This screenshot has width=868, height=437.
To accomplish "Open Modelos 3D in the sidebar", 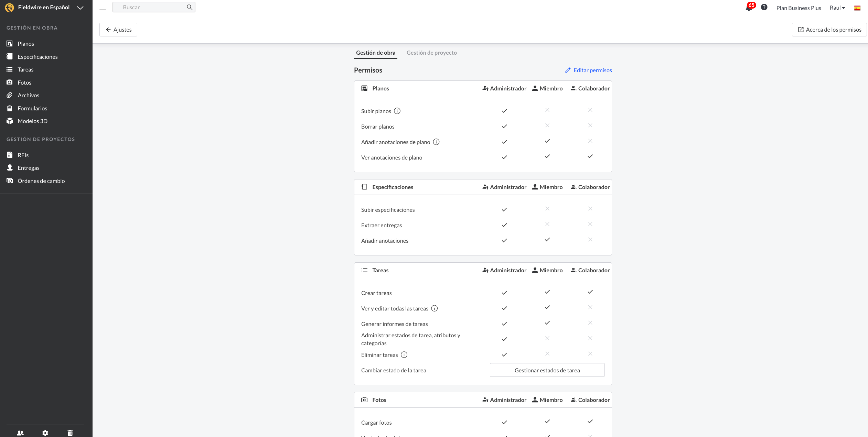I will click(32, 121).
